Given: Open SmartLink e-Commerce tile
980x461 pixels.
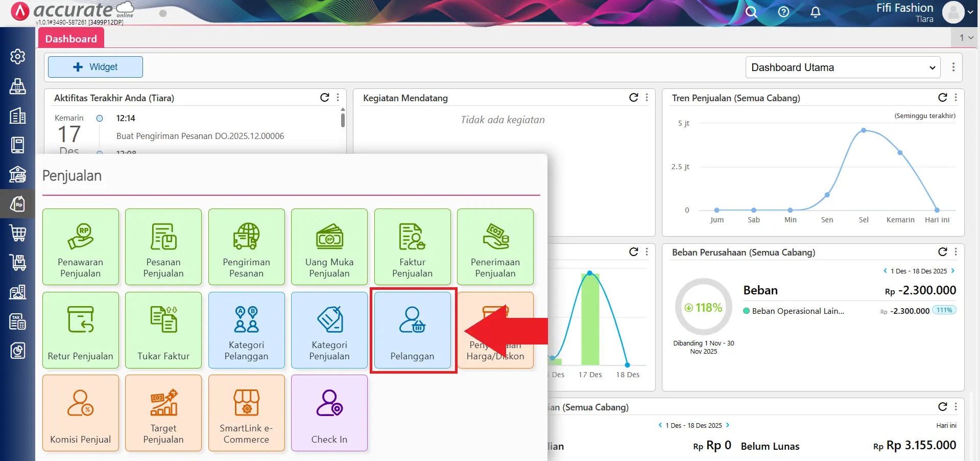Looking at the screenshot, I should 246,413.
